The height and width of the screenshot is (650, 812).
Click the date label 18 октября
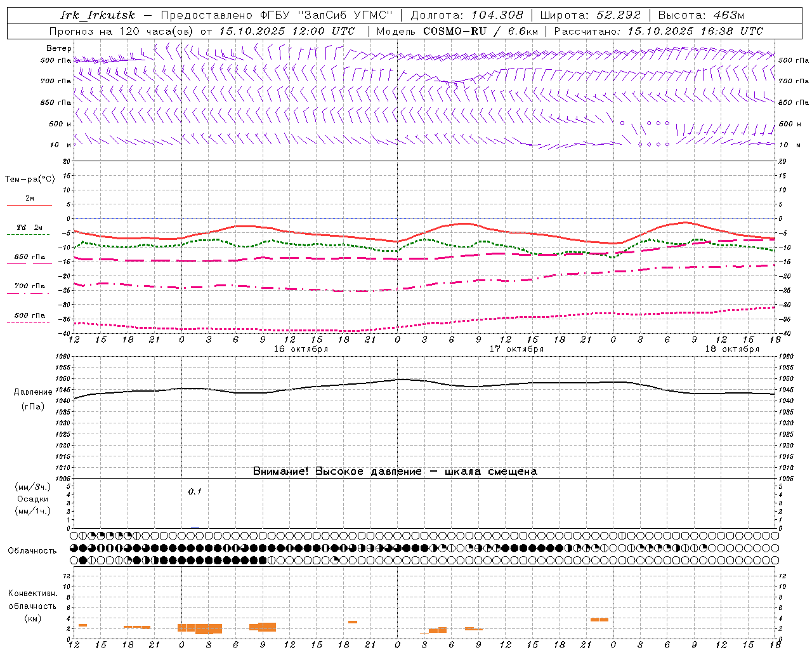[732, 349]
